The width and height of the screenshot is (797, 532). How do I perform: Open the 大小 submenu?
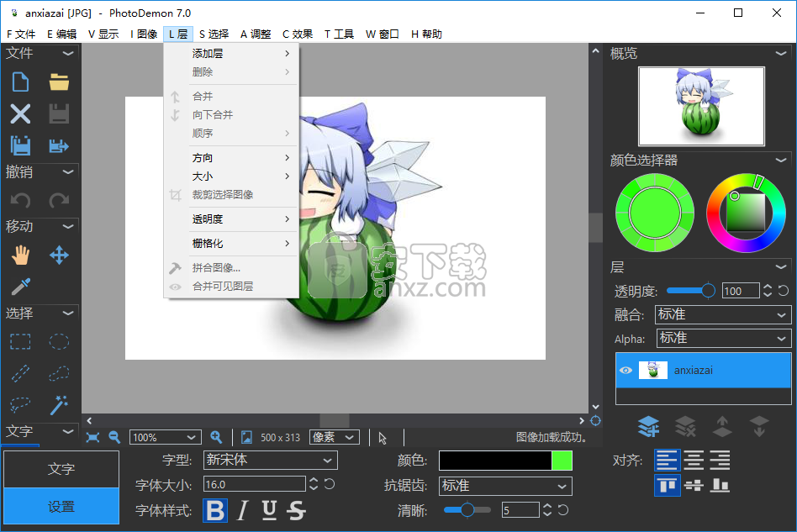click(231, 176)
